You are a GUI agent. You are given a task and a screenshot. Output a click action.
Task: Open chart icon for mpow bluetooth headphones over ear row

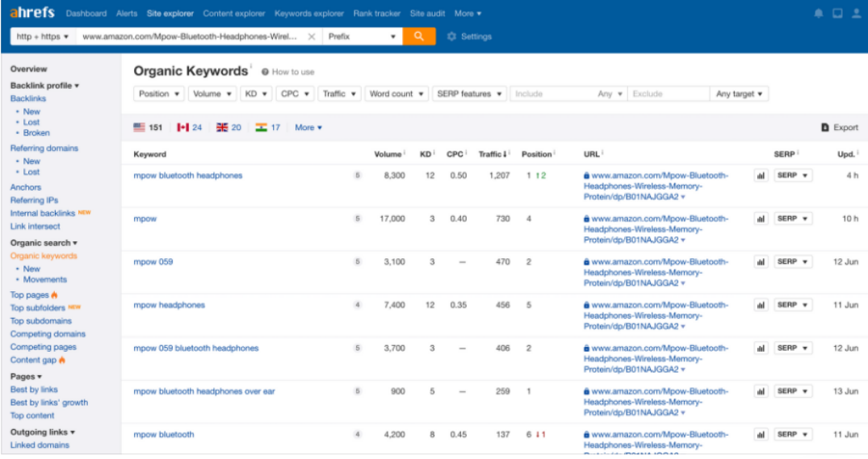coord(761,391)
